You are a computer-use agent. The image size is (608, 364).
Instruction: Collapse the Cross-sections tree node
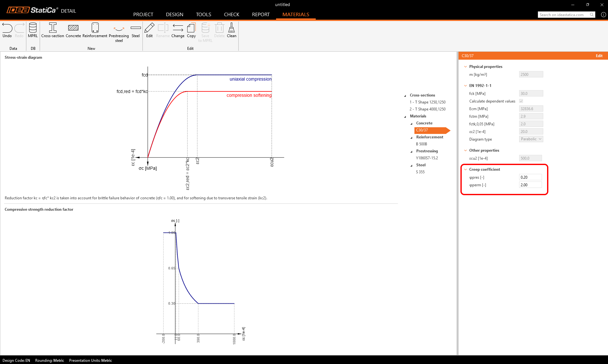point(405,96)
